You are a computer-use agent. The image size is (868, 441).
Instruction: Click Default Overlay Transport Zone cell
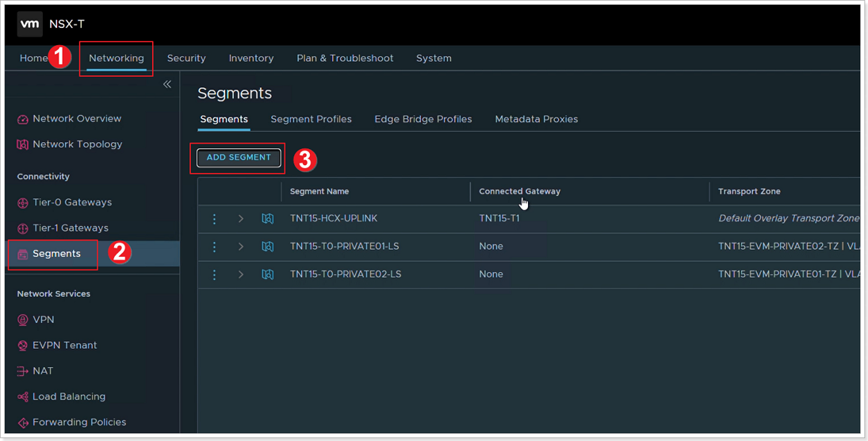[x=789, y=218]
